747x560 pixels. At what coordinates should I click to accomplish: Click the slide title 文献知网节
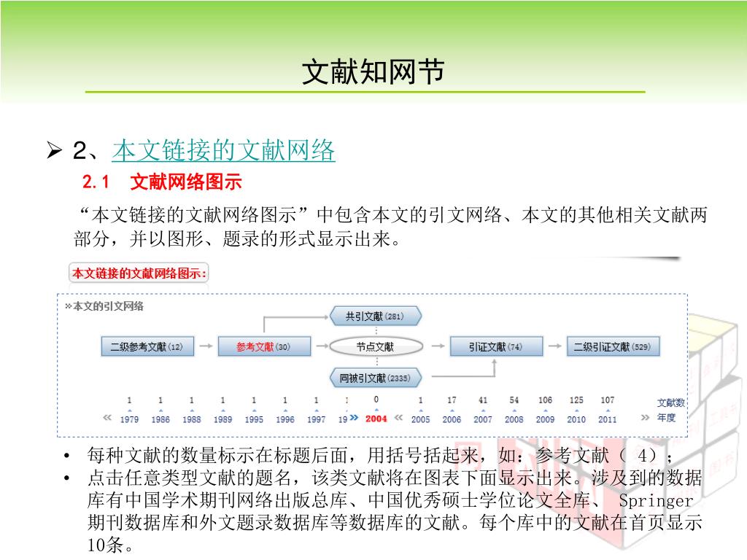coord(373,72)
